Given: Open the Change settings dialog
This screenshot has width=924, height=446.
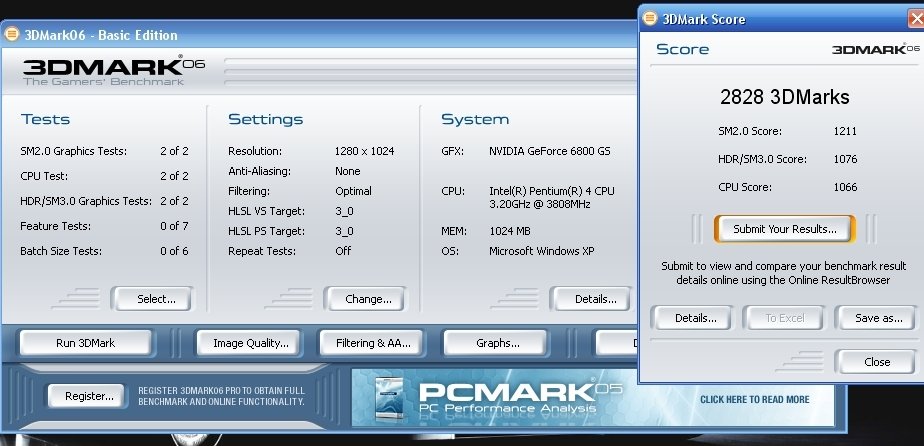Looking at the screenshot, I should (368, 299).
